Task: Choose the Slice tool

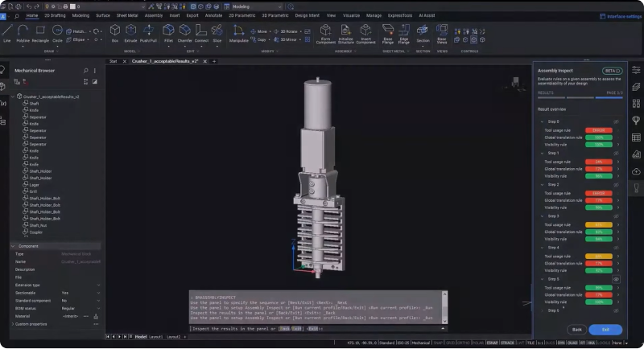Action: pyautogui.click(x=217, y=33)
